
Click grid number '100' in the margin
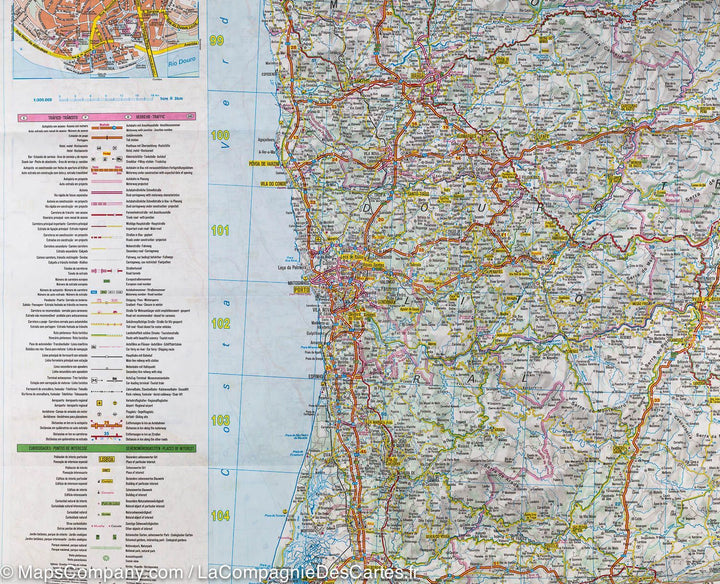click(220, 135)
